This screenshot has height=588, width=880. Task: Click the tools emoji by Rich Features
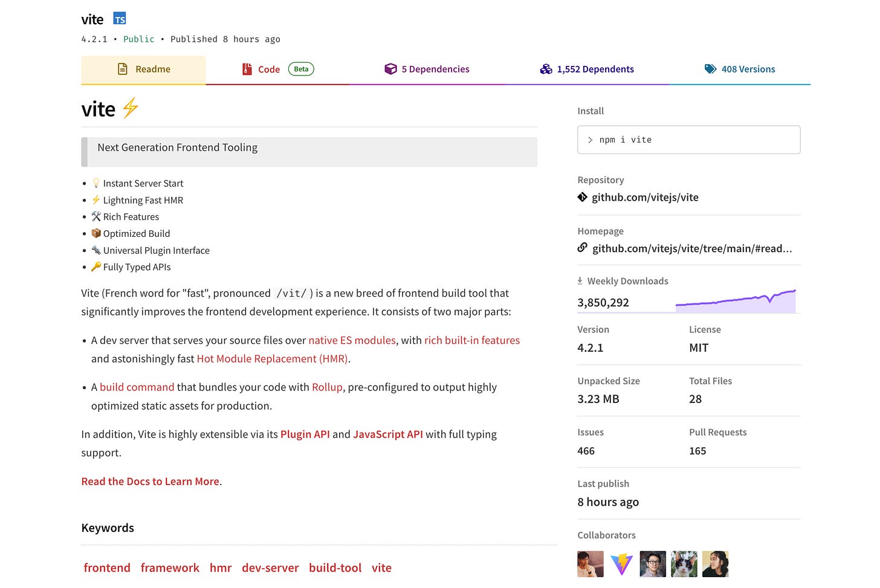(x=96, y=216)
